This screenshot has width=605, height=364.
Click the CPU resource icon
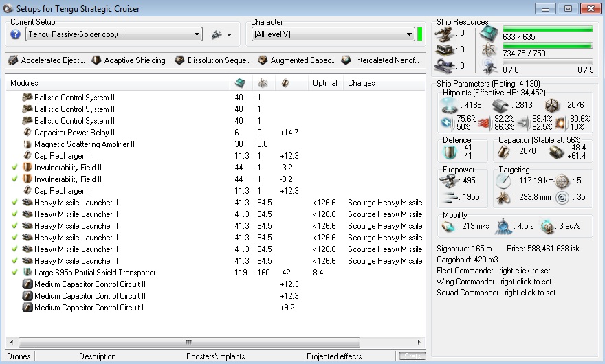coord(489,34)
